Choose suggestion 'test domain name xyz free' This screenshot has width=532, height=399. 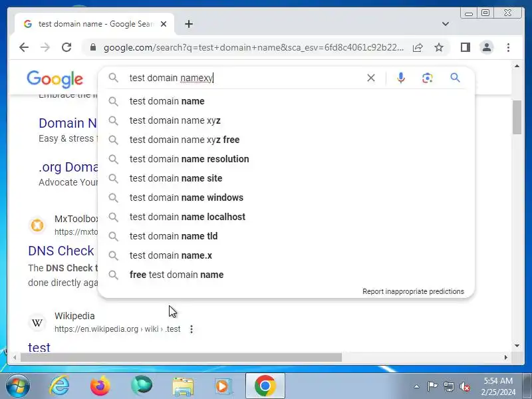tap(286, 140)
